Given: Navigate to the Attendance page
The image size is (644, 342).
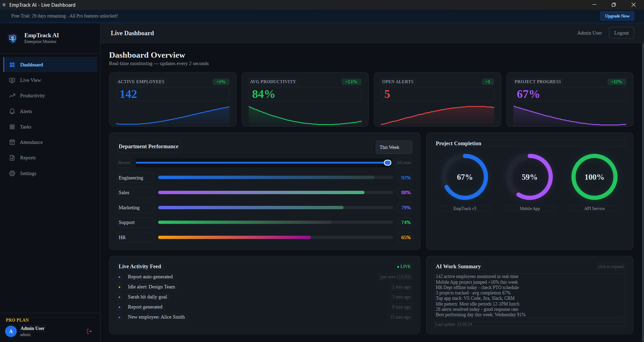Looking at the screenshot, I should pyautogui.click(x=50, y=142).
